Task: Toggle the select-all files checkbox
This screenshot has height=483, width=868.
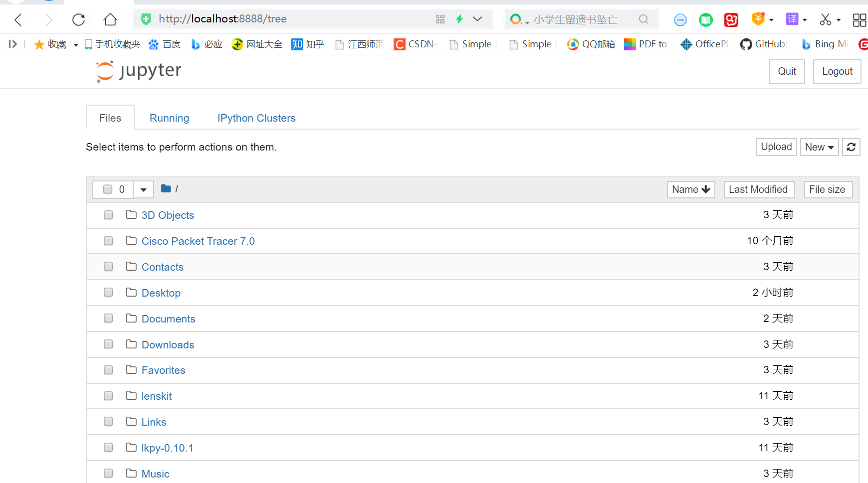Action: point(108,189)
